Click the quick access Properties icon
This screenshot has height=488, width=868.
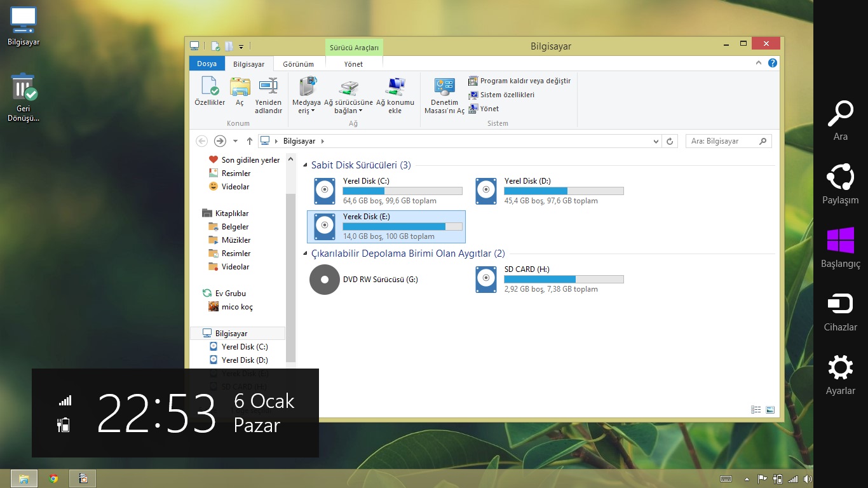pyautogui.click(x=215, y=46)
